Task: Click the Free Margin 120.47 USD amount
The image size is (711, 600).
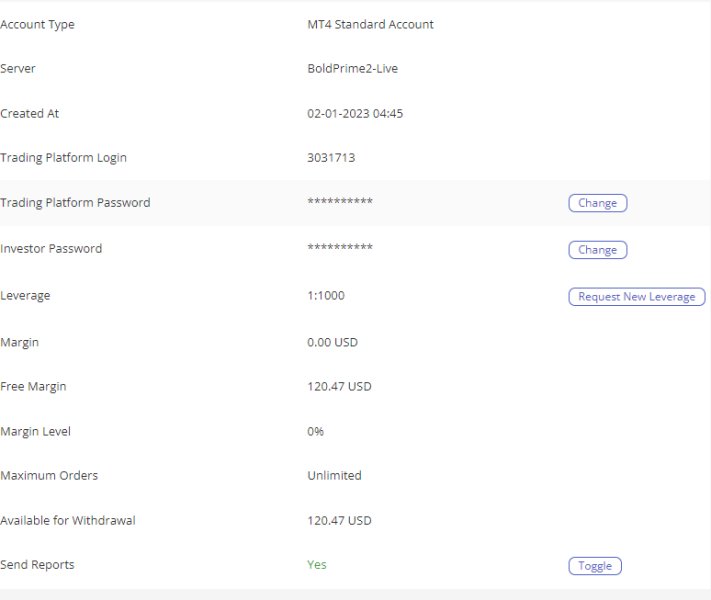Action: click(339, 387)
